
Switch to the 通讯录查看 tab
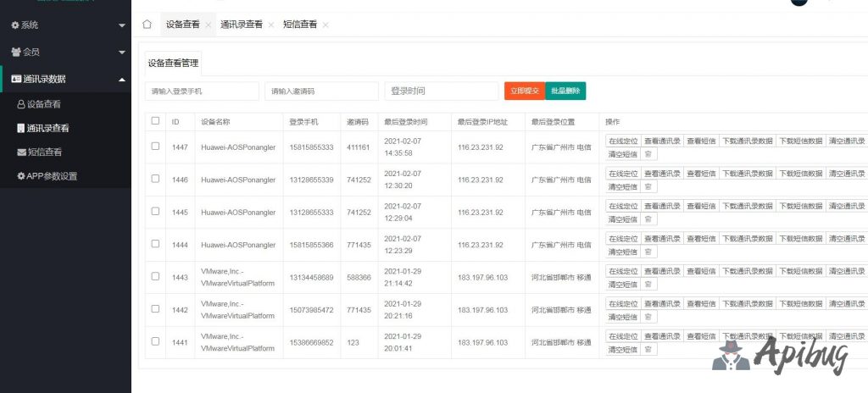pyautogui.click(x=242, y=25)
